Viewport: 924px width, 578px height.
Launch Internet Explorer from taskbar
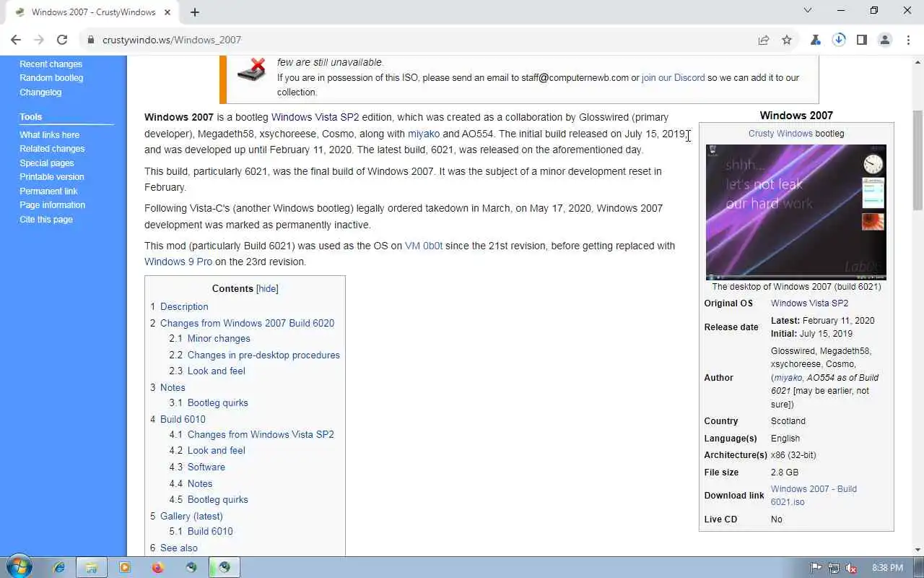(60, 567)
